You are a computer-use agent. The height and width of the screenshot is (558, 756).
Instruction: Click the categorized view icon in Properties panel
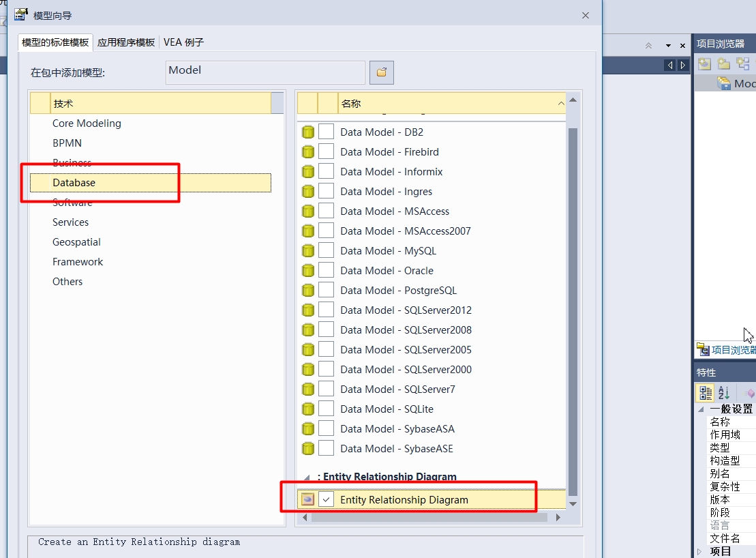[705, 393]
